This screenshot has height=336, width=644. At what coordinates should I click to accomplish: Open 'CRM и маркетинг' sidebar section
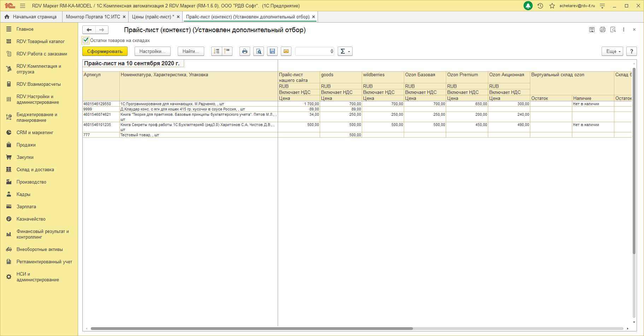[x=35, y=132]
